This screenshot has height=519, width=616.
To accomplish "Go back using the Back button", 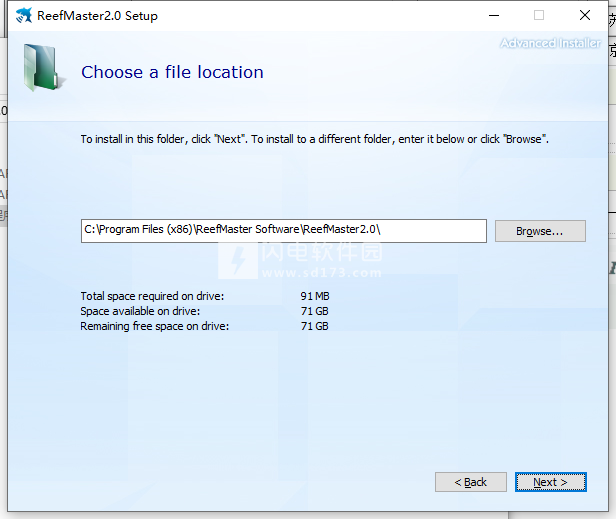I will [471, 482].
